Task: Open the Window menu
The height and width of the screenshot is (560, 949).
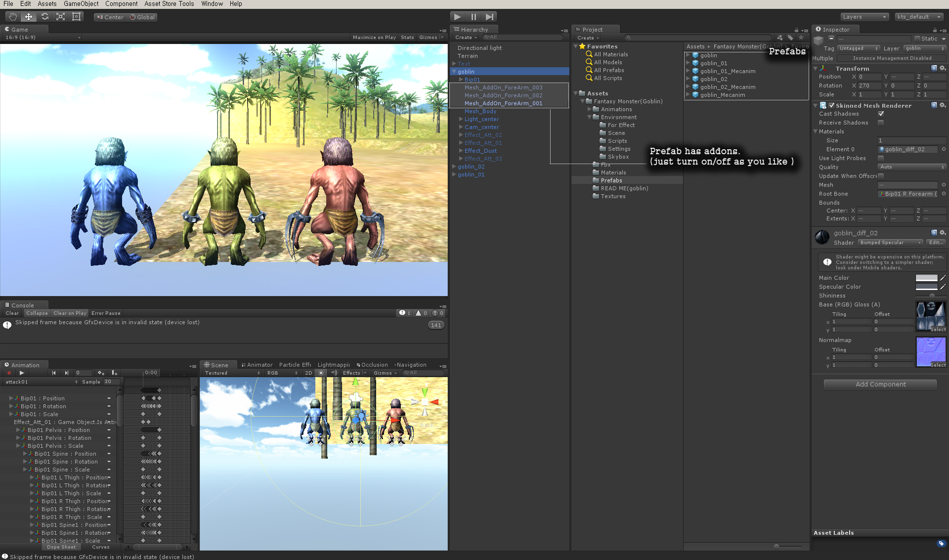Action: (x=212, y=4)
